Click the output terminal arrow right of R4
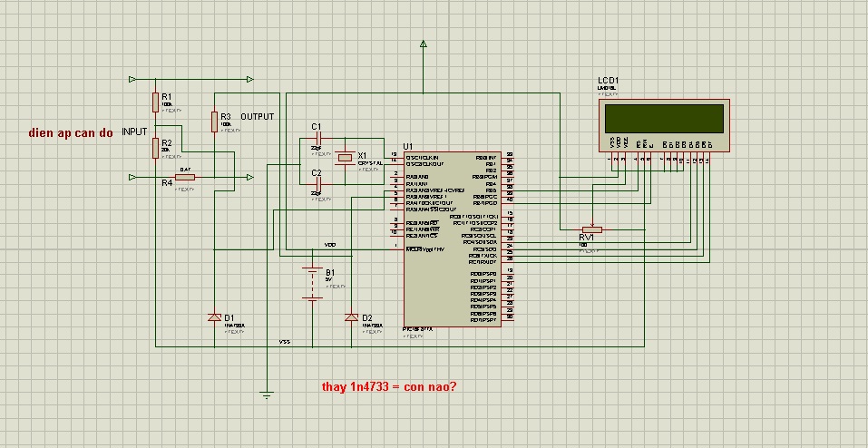This screenshot has width=868, height=448. tap(249, 178)
